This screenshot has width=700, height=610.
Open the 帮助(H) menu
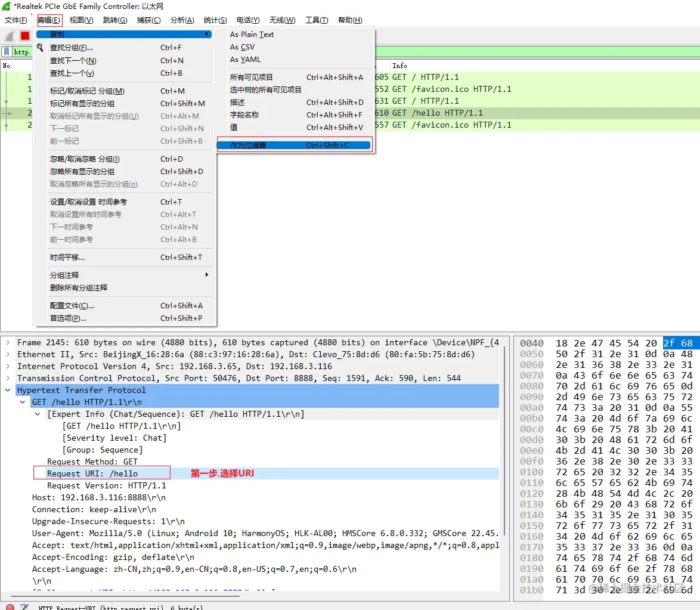click(x=350, y=20)
